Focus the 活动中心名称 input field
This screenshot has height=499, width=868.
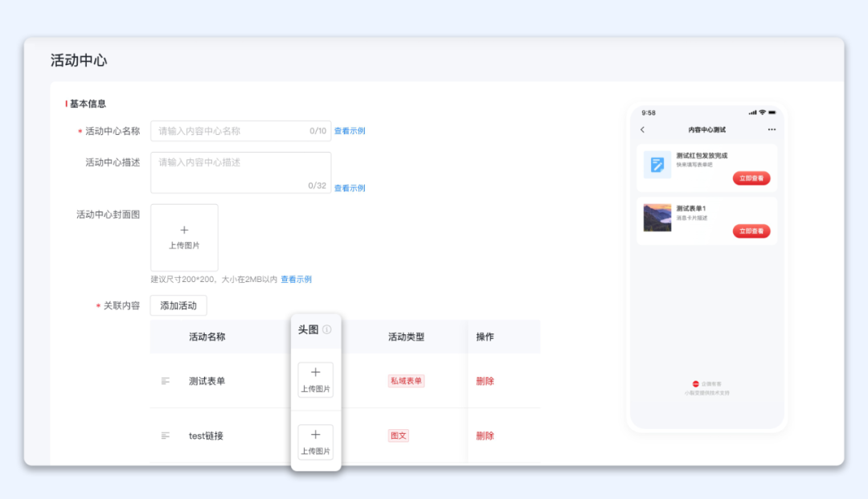[x=229, y=131]
